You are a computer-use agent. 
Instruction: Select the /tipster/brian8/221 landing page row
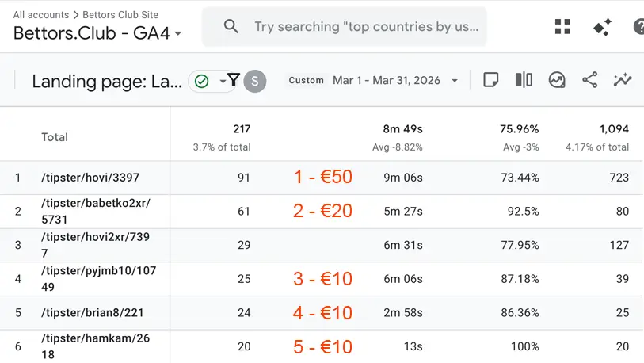click(x=93, y=313)
